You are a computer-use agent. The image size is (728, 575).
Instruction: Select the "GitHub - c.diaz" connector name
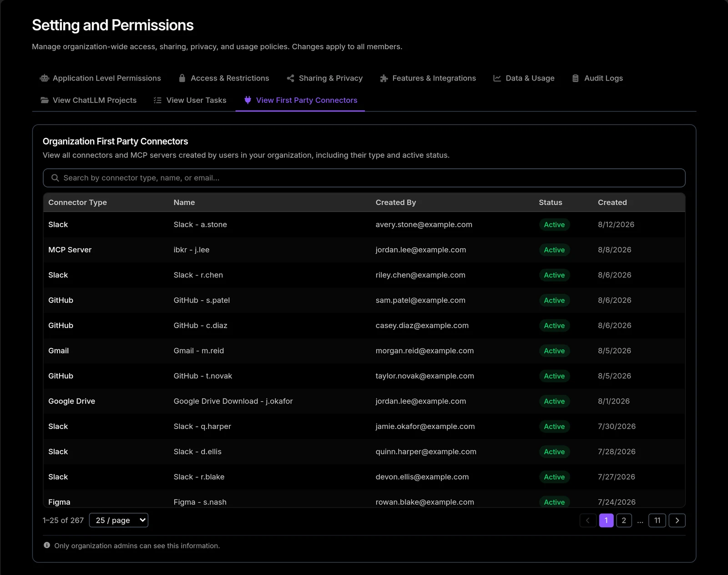coord(200,326)
